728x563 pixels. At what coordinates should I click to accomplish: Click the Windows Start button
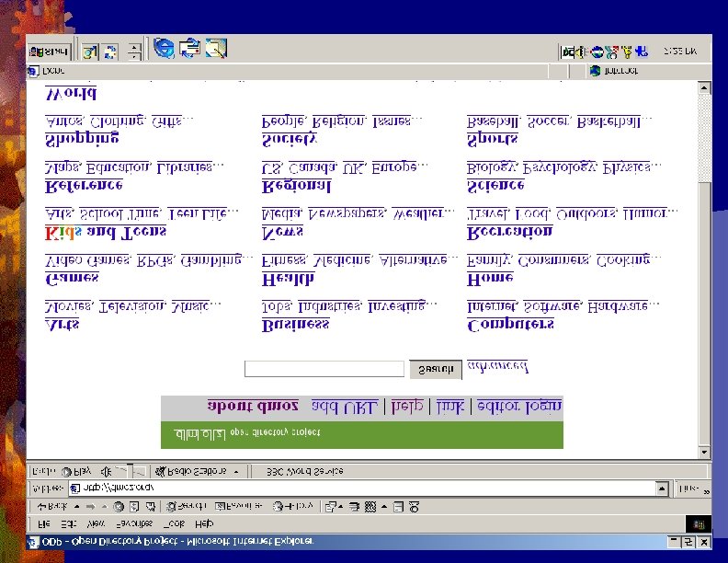50,52
